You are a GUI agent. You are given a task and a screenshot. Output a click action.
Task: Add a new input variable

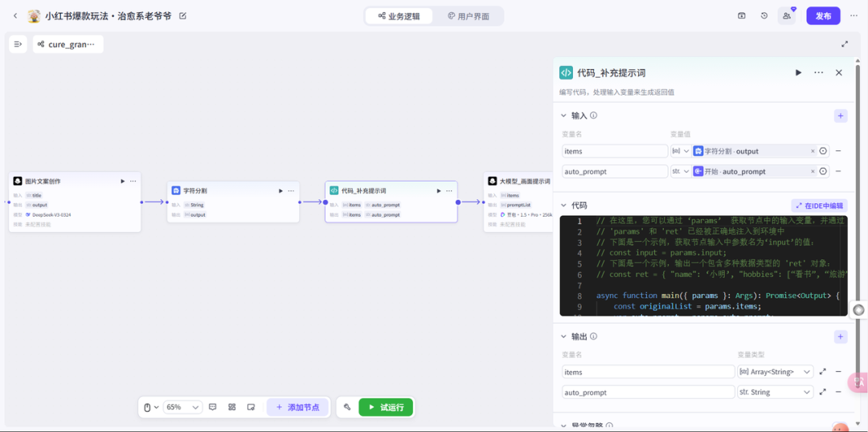click(841, 116)
